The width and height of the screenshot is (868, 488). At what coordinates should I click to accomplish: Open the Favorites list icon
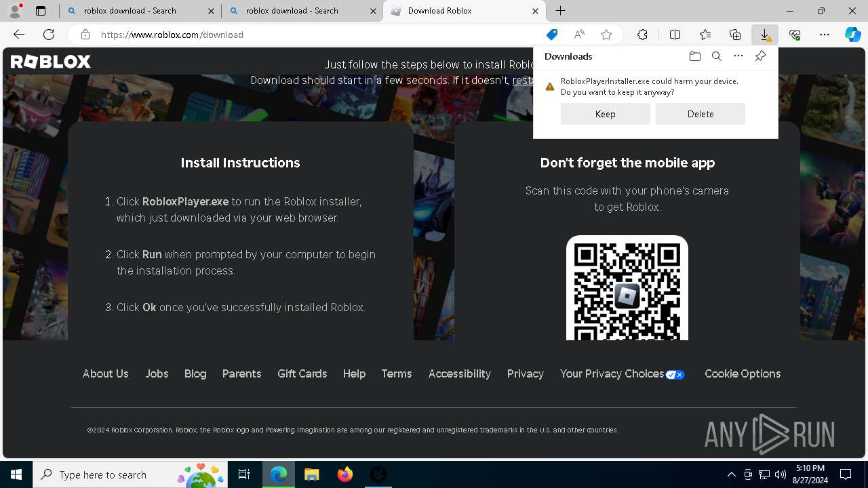click(705, 35)
